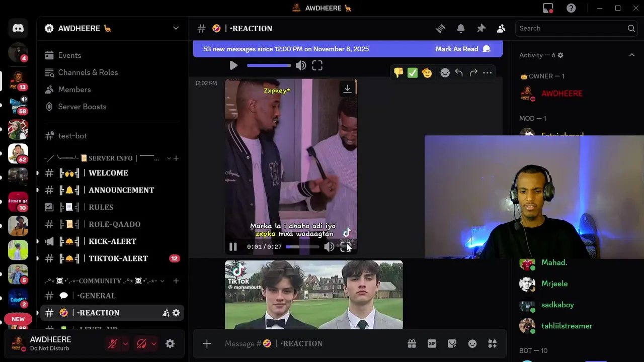Seek on the playing video's progress bar
The image size is (644, 362).
(302, 247)
